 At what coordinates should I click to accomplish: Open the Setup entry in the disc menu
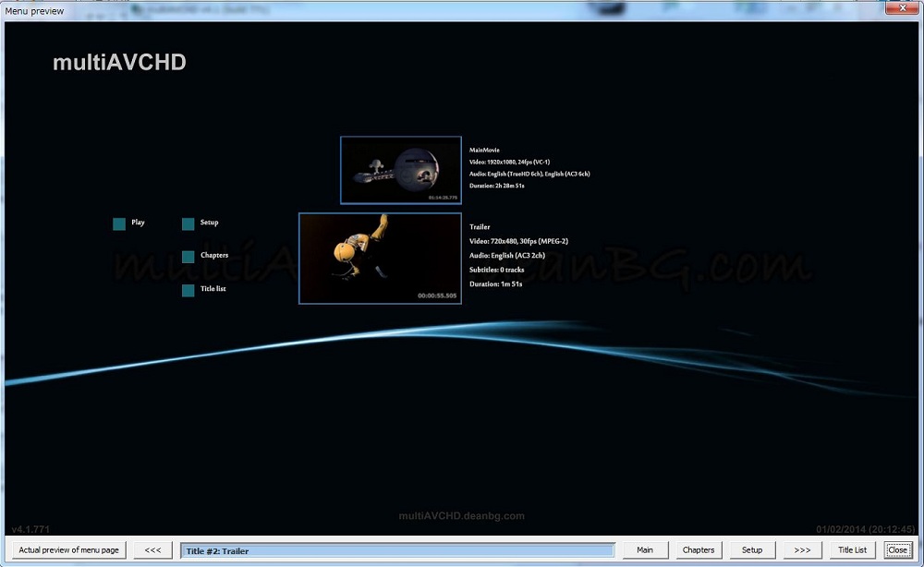point(209,222)
